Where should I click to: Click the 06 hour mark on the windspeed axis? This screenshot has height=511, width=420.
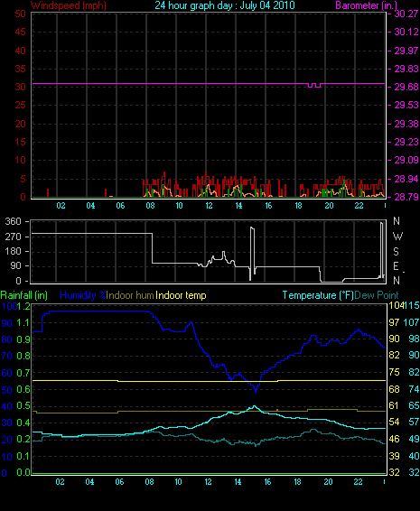point(120,205)
